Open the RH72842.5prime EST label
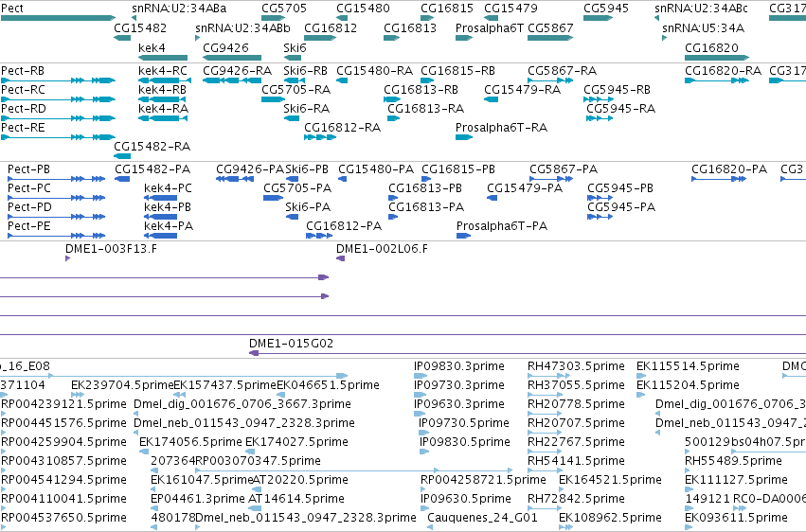806x532 pixels. [x=576, y=499]
